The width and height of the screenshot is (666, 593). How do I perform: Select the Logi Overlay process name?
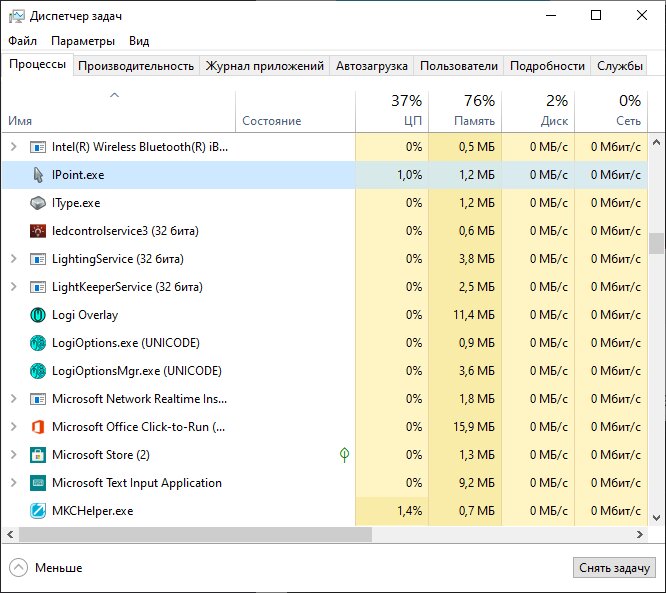click(85, 315)
